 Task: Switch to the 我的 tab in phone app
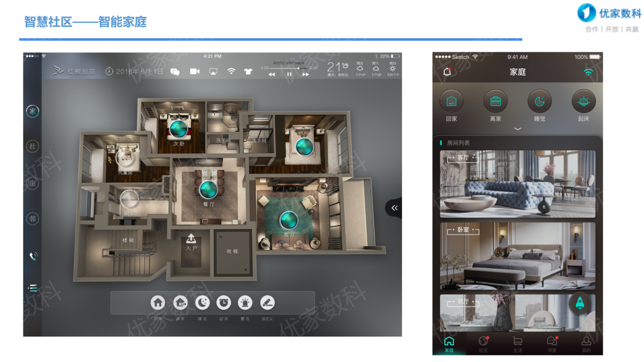point(586,344)
